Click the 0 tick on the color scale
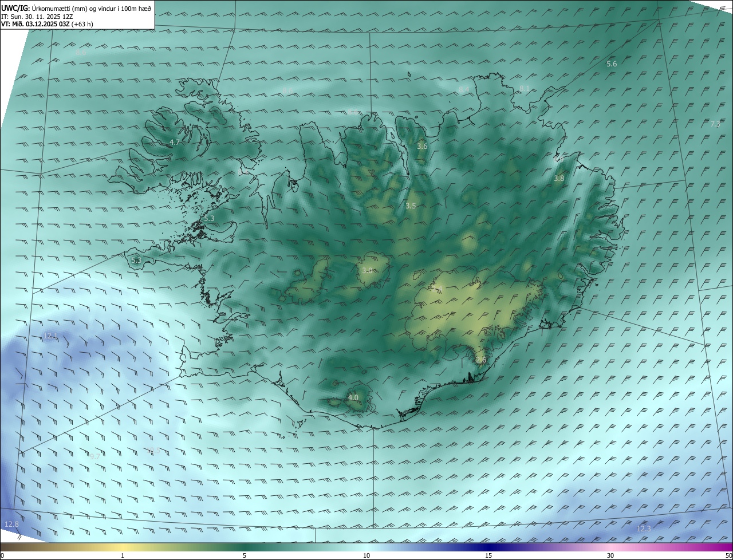This screenshot has height=560, width=733. (x=2, y=556)
